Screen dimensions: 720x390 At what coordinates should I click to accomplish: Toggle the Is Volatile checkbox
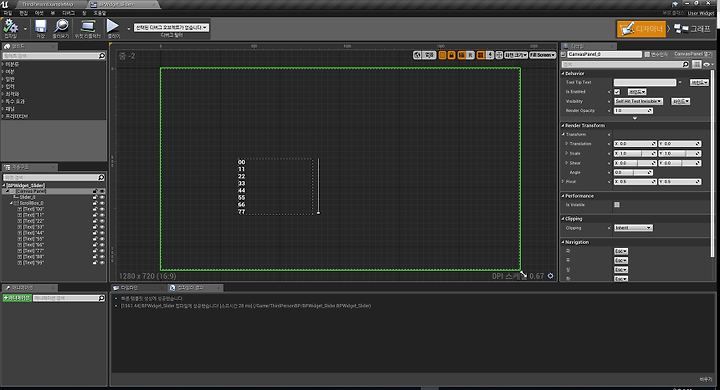coord(617,205)
